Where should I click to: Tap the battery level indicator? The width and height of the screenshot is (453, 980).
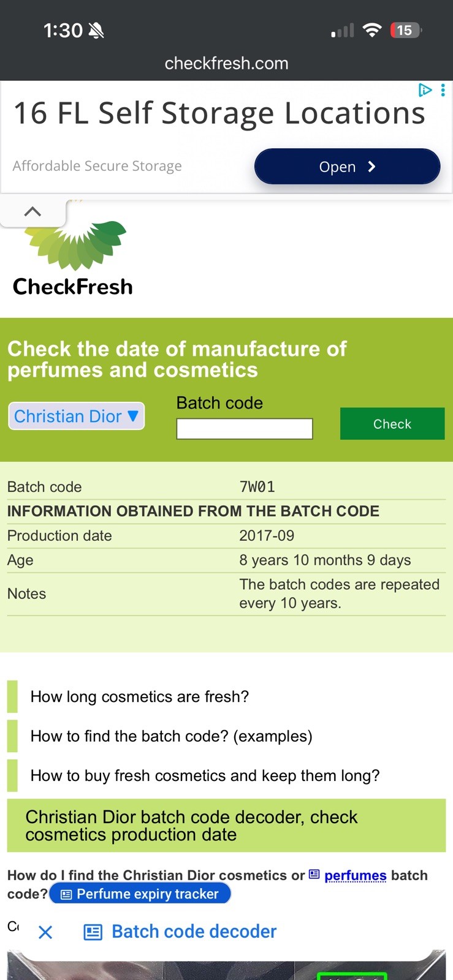(405, 30)
